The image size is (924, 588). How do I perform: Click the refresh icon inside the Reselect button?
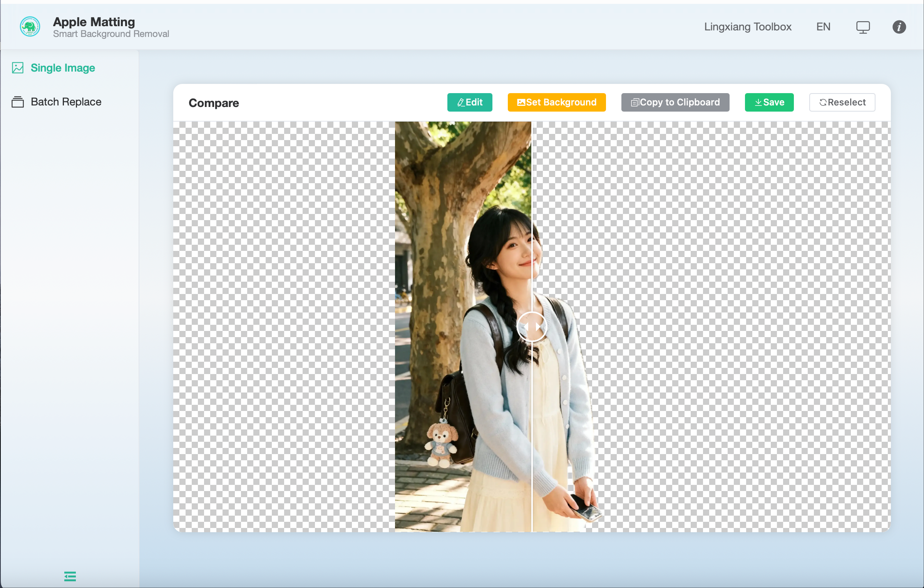point(824,102)
